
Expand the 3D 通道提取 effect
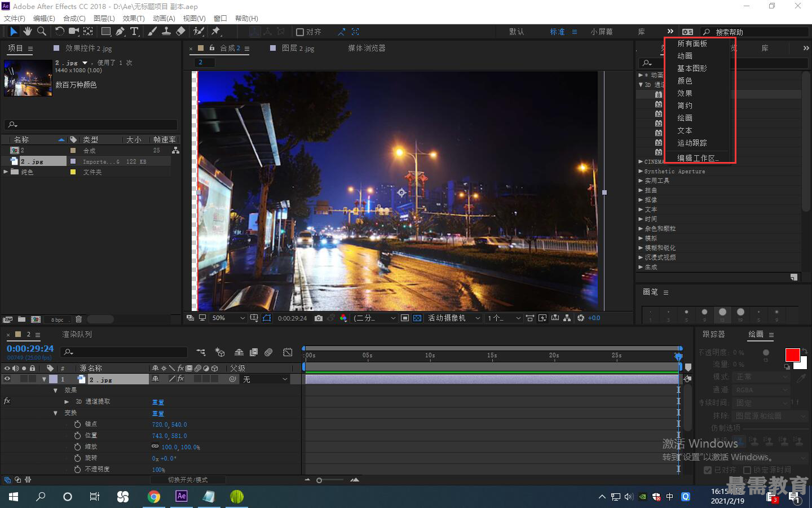coord(67,402)
